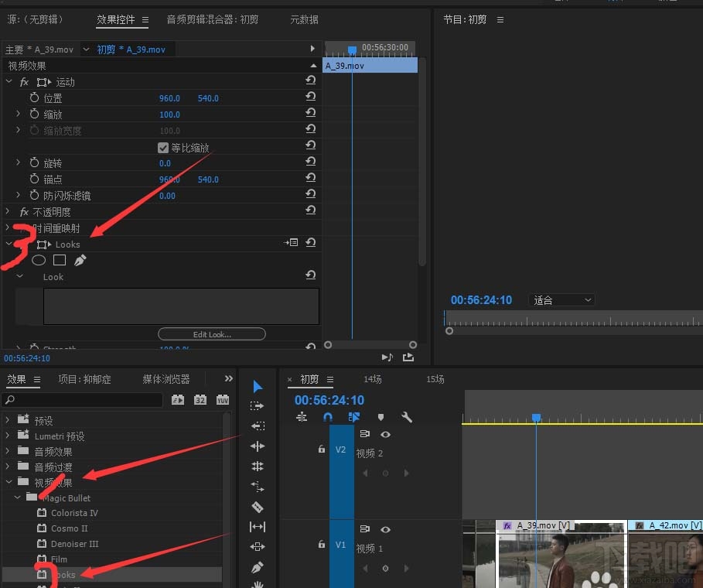This screenshot has height=588, width=703.
Task: Expand the 不透明度 opacity effect
Action: (9, 212)
